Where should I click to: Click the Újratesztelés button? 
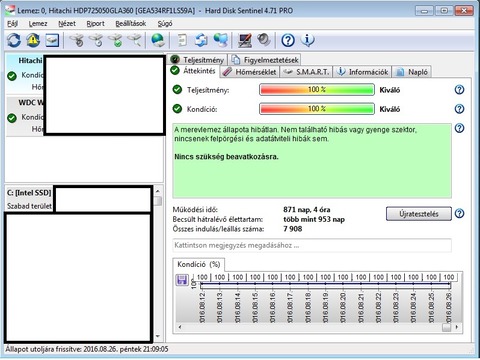(x=419, y=214)
